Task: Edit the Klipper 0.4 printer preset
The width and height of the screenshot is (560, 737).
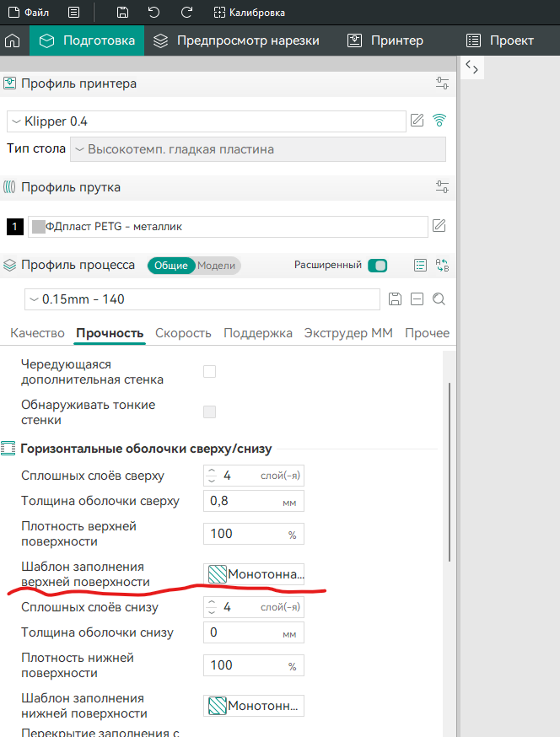Action: [417, 121]
